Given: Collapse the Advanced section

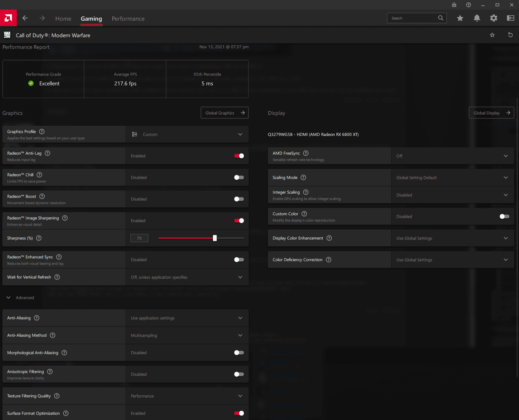Looking at the screenshot, I should [x=20, y=297].
